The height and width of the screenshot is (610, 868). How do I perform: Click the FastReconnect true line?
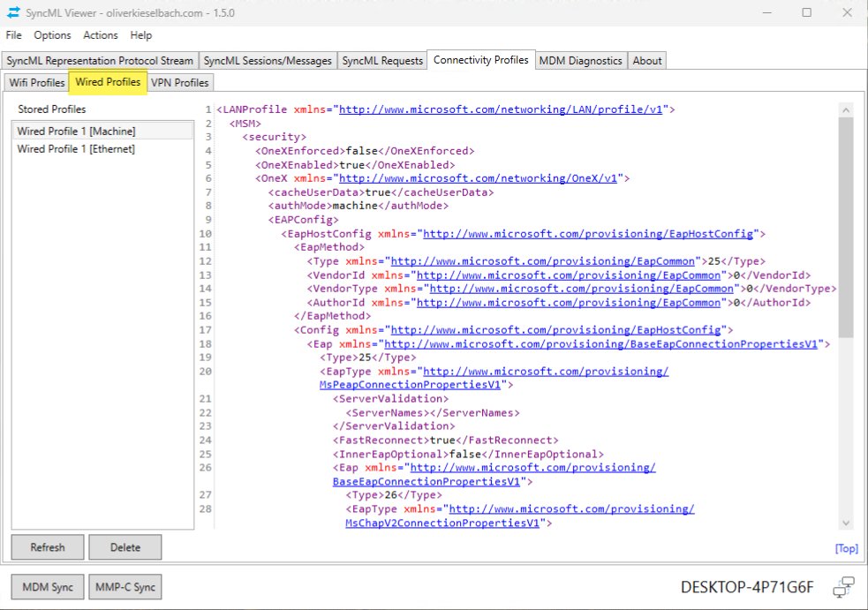coord(446,440)
